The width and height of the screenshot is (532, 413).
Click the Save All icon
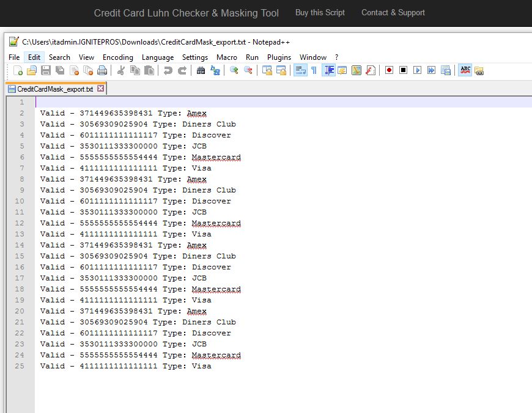[60, 70]
